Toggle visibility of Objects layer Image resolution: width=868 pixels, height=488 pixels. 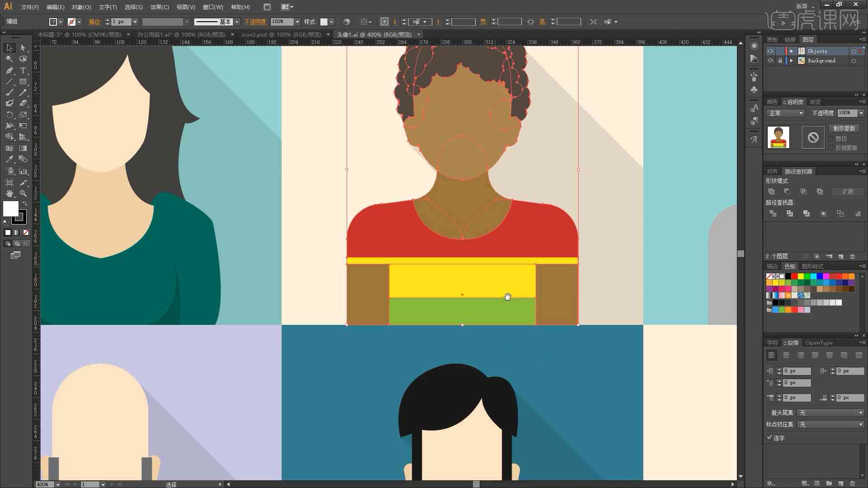click(x=771, y=51)
